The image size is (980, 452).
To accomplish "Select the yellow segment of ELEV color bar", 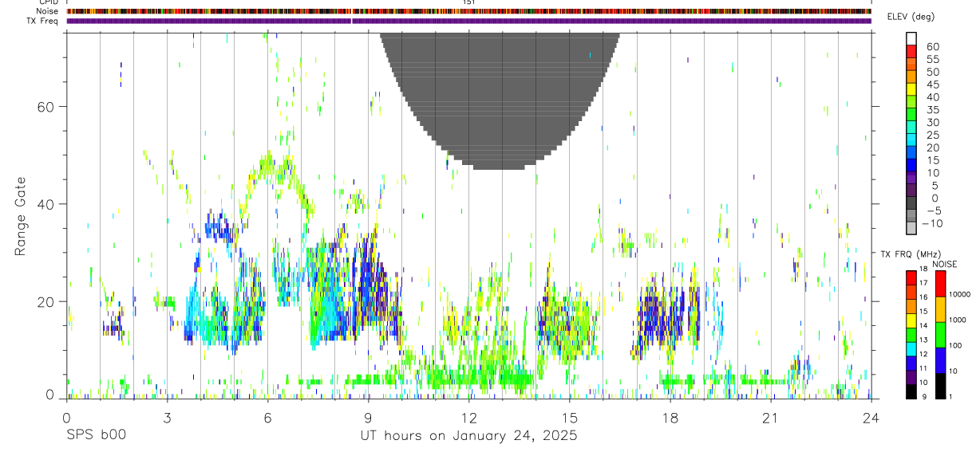I will click(911, 89).
